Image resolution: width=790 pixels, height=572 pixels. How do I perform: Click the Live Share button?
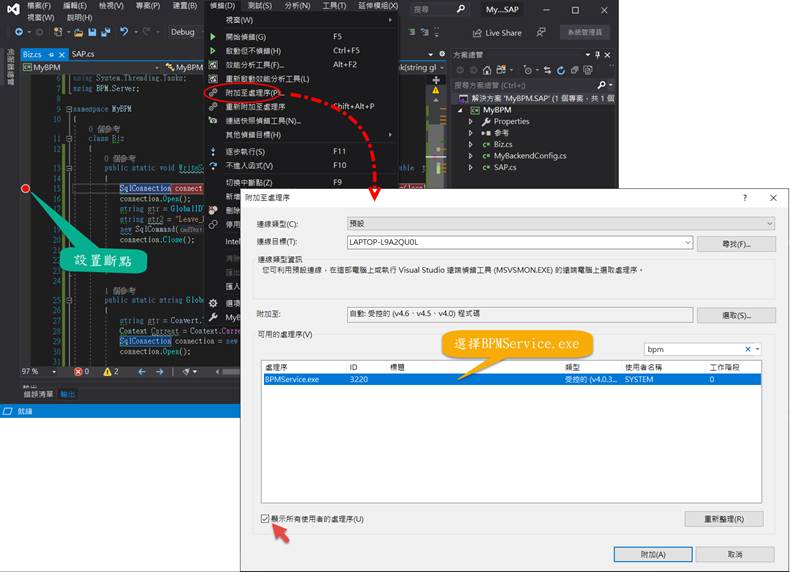pyautogui.click(x=497, y=33)
